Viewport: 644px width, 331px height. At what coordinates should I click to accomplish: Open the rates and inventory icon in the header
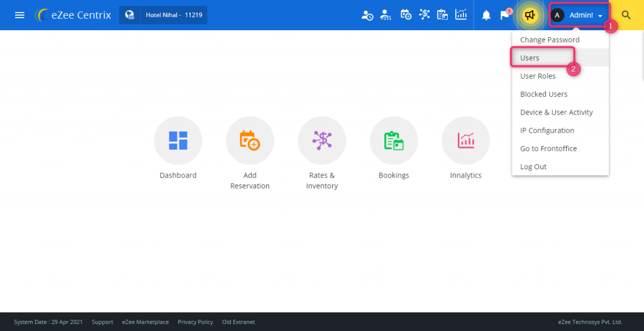coord(425,15)
